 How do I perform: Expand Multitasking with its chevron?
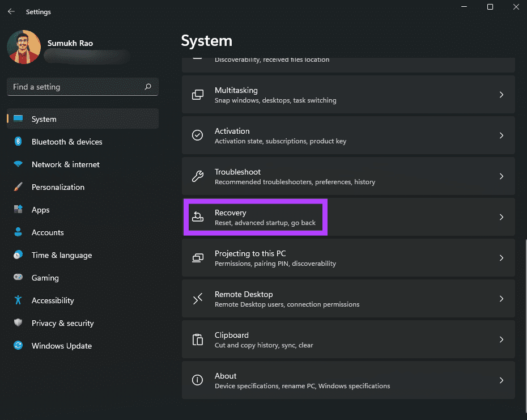pos(501,95)
